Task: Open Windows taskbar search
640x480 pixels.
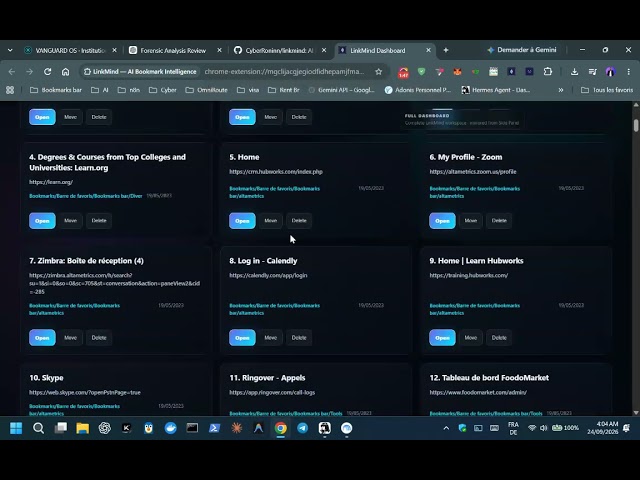Action: click(38, 428)
